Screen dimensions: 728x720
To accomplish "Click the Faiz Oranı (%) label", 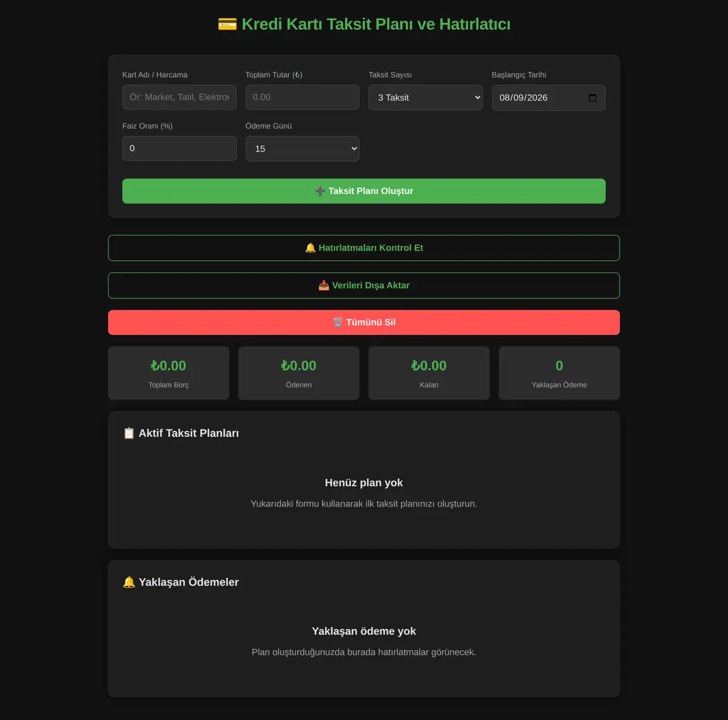I will 147,126.
